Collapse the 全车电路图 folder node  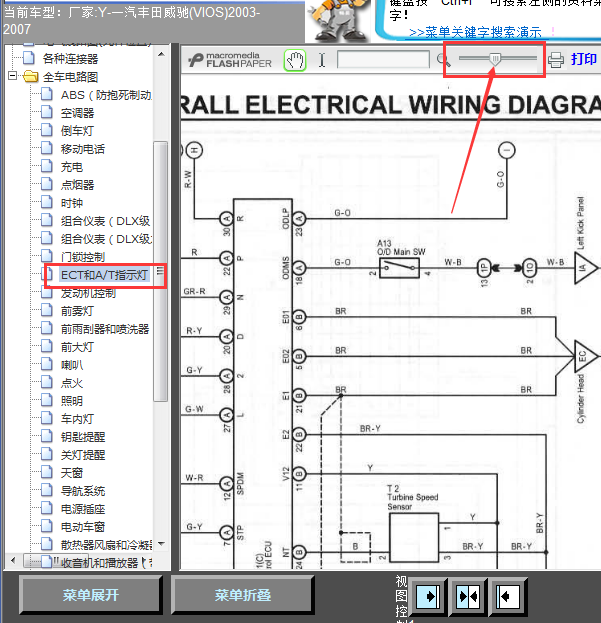click(x=12, y=75)
